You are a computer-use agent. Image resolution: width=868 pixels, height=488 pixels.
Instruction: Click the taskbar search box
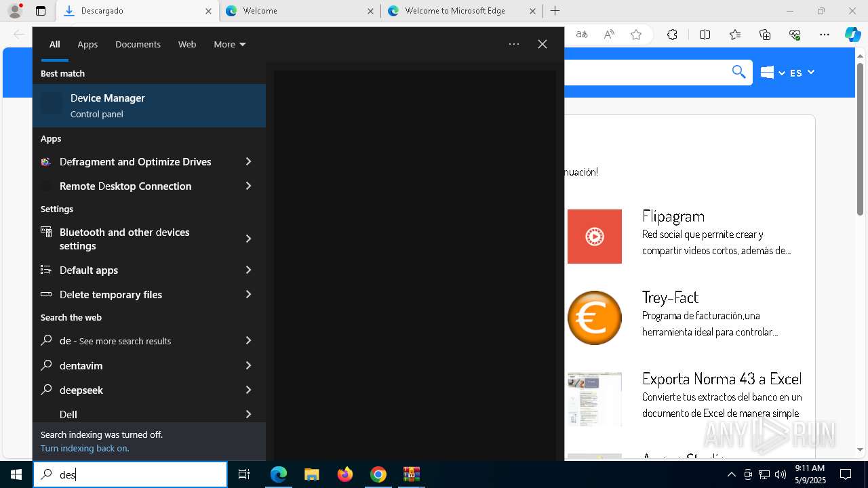130,475
